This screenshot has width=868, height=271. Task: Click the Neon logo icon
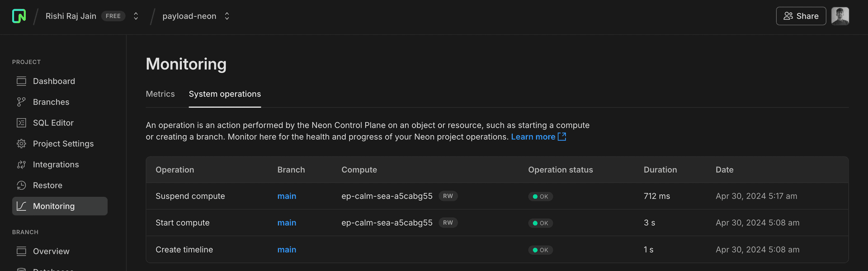(x=19, y=16)
